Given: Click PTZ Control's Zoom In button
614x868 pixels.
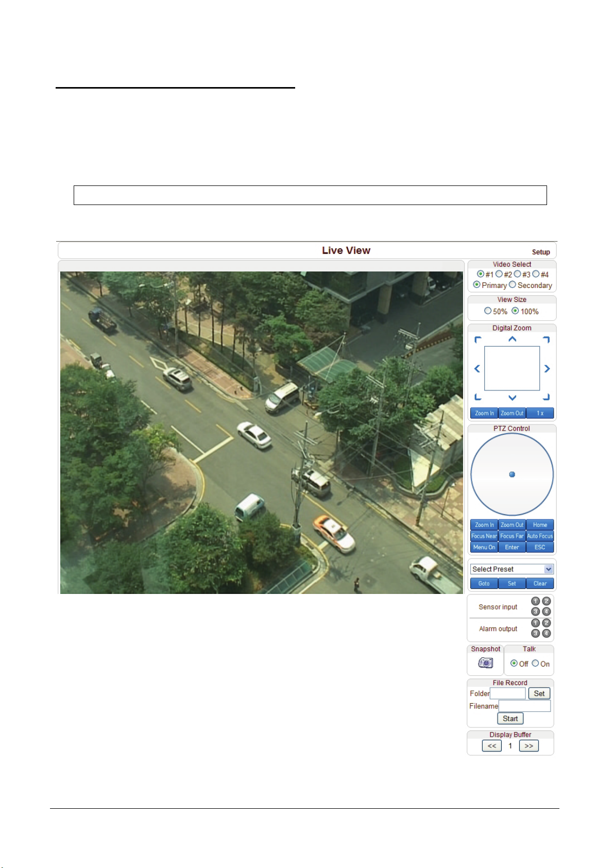Looking at the screenshot, I should pos(484,525).
